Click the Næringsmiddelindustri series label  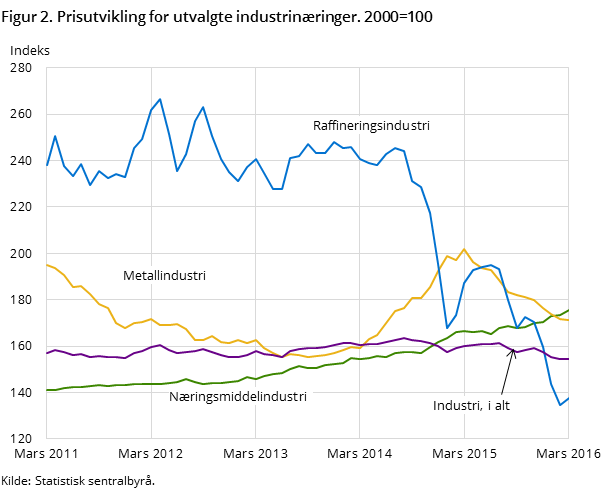point(238,396)
